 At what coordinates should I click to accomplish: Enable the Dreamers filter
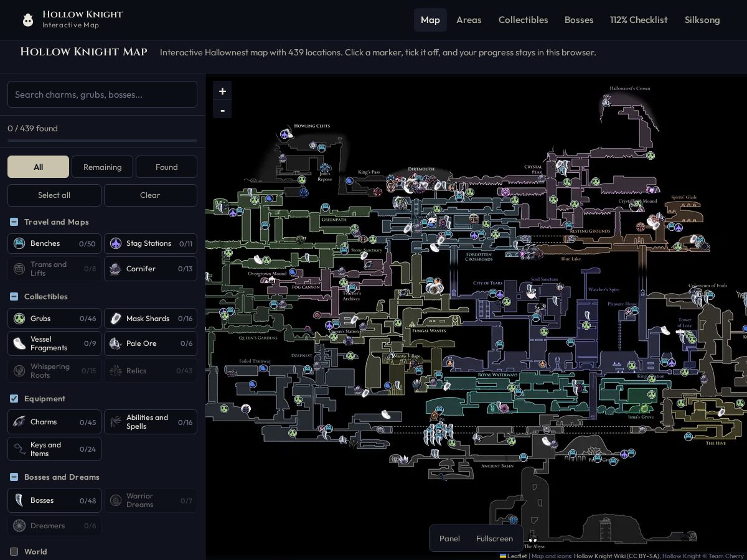coord(54,526)
